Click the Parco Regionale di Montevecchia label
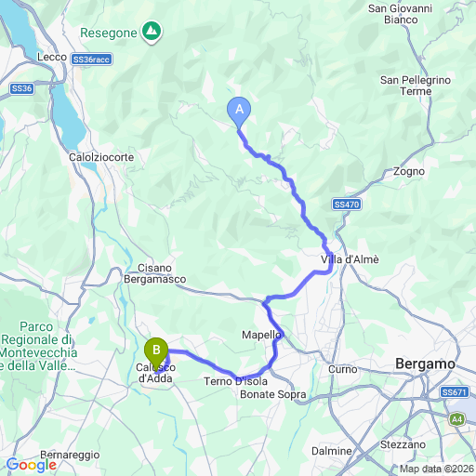This screenshot has height=476, width=476. click(x=36, y=346)
